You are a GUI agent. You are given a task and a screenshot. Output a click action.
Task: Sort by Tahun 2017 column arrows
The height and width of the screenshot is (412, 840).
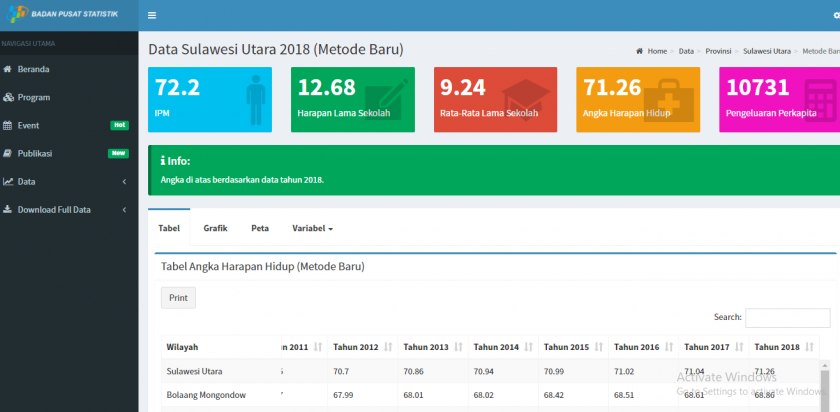point(739,347)
